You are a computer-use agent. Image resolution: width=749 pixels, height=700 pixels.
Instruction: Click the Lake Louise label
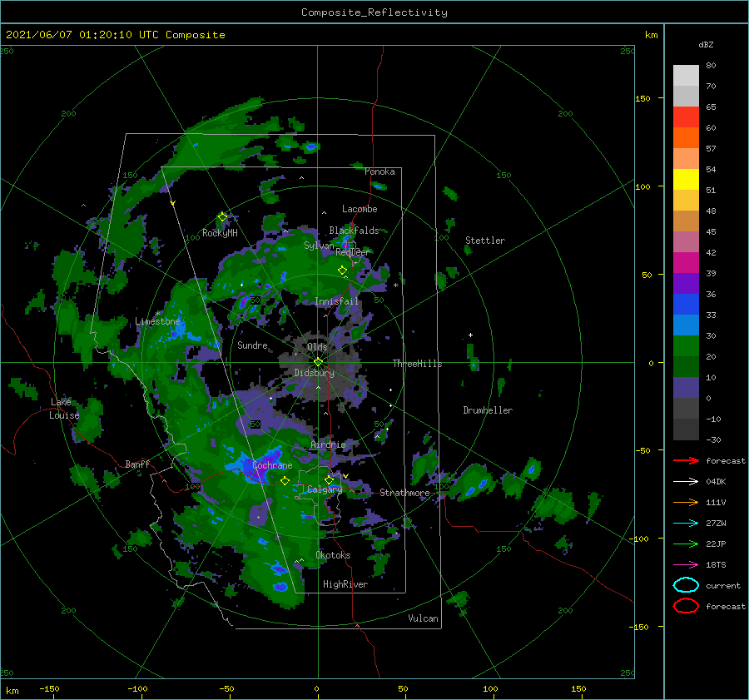pos(64,409)
